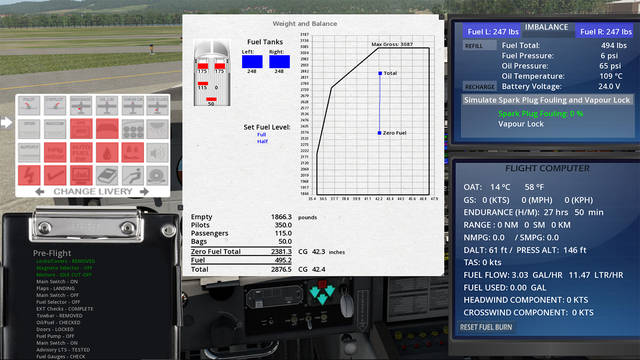Click the Right fuel tank blue bar

[280, 62]
